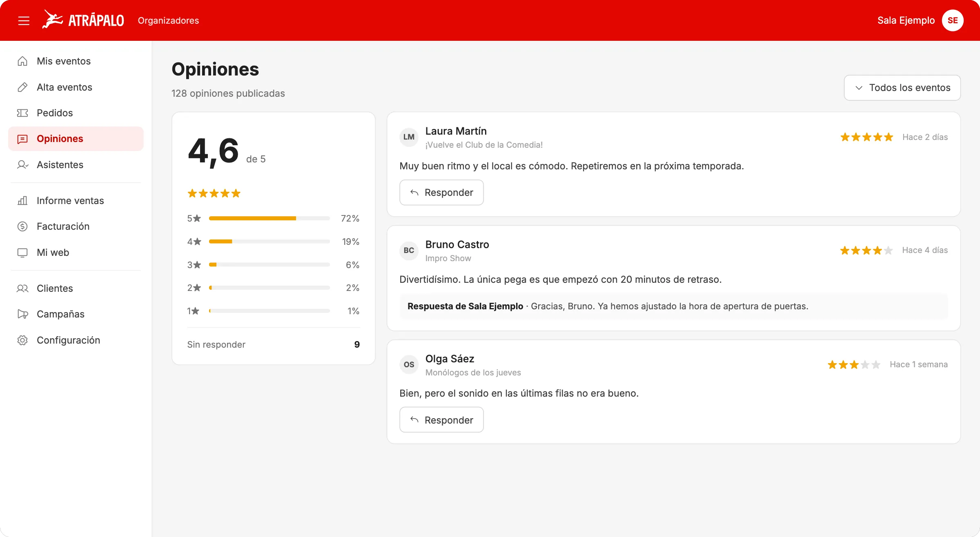Open the hamburger menu icon
Image resolution: width=980 pixels, height=537 pixels.
click(x=24, y=21)
